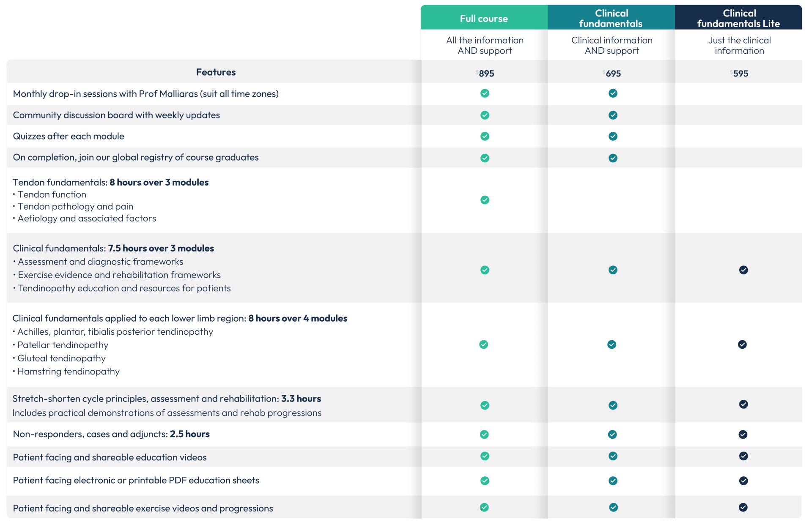Viewport: 812px width, 522px height.
Task: Click Full course checkmark for Tendon fundamentals row
Action: tap(485, 200)
